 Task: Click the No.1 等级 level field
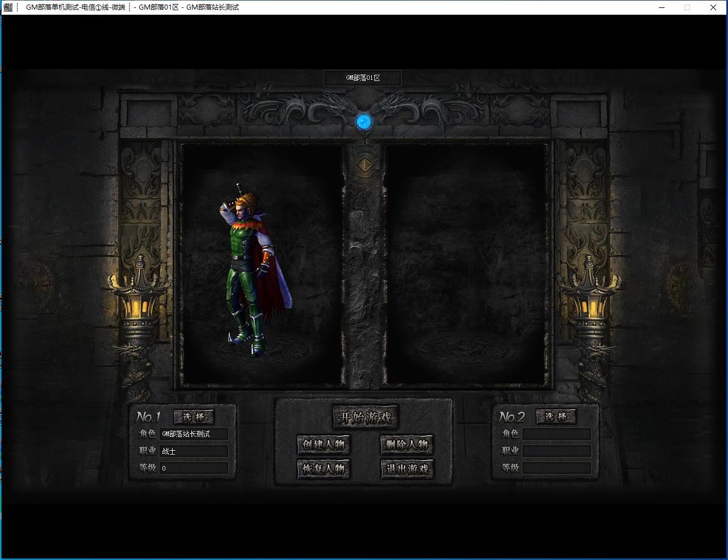[x=194, y=468]
